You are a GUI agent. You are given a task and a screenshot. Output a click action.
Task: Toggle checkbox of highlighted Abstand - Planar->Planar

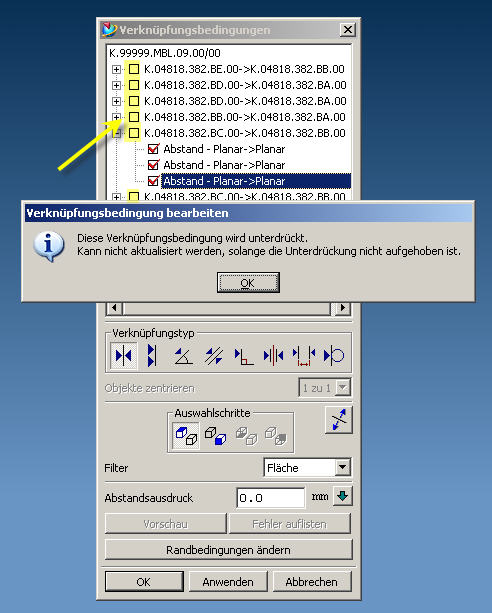point(153,181)
